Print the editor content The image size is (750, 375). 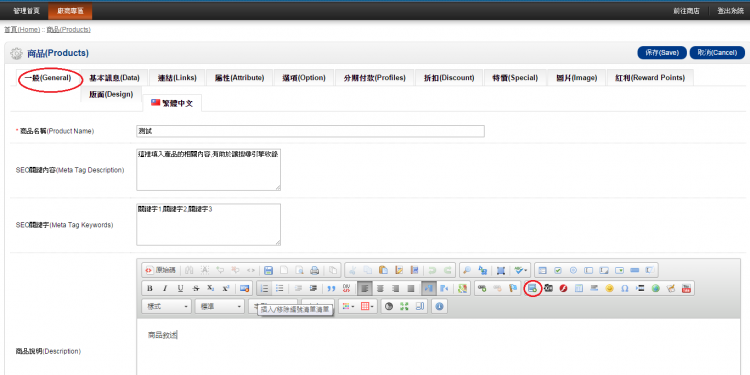[315, 270]
